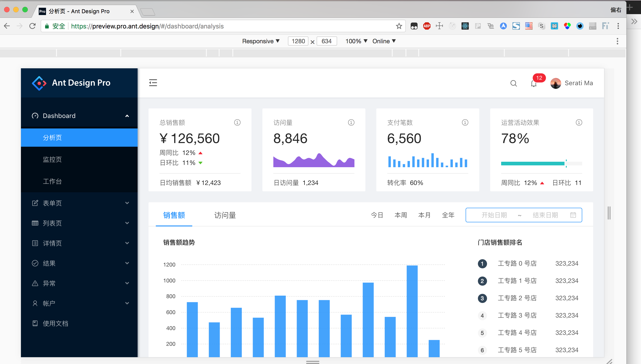Click info icon on 总销售额 card
Screen dimensions: 641x364
[237, 123]
